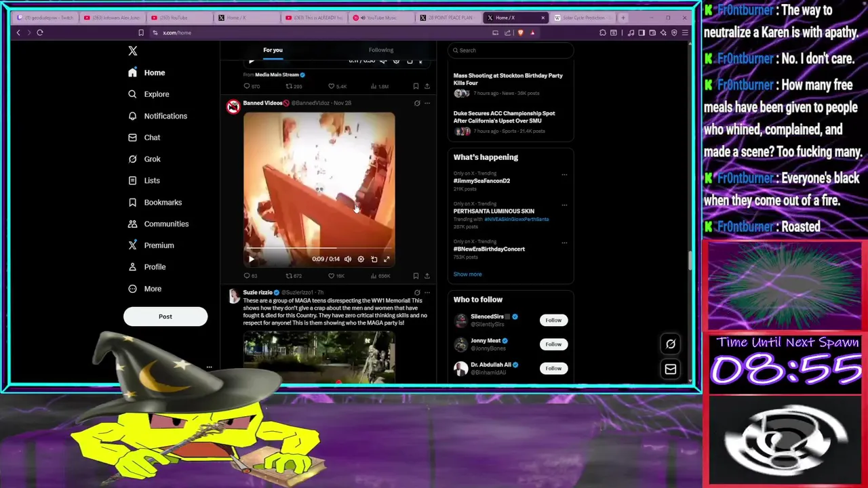Screen dimensions: 868x488
Task: Open Notifications in the X sidebar
Action: pyautogui.click(x=157, y=116)
